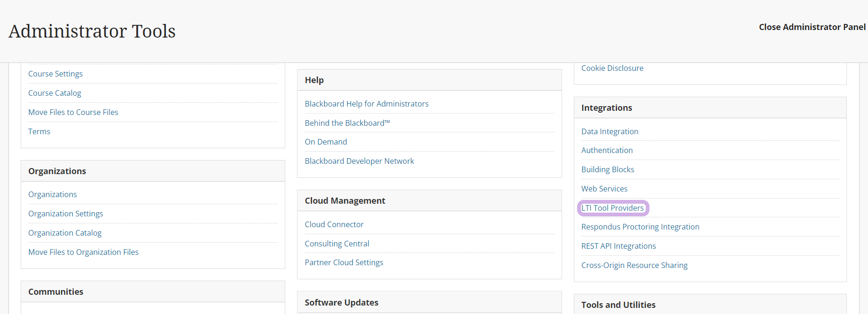Open Cloud Connector settings
This screenshot has height=314, width=868.
(x=334, y=224)
